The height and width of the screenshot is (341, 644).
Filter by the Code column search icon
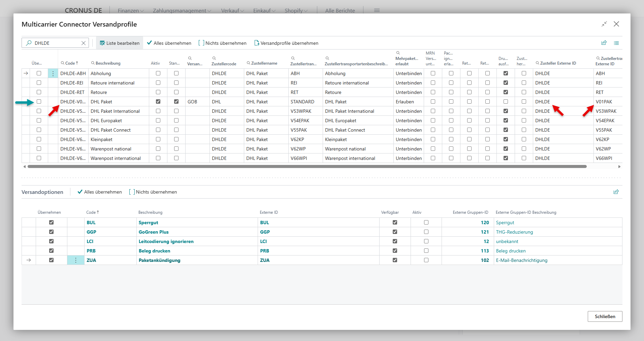tap(62, 63)
